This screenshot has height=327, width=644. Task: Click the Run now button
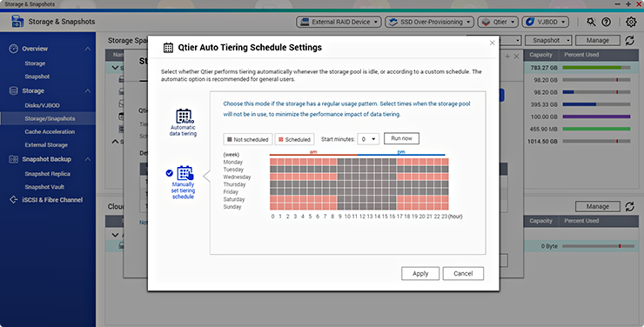point(401,138)
